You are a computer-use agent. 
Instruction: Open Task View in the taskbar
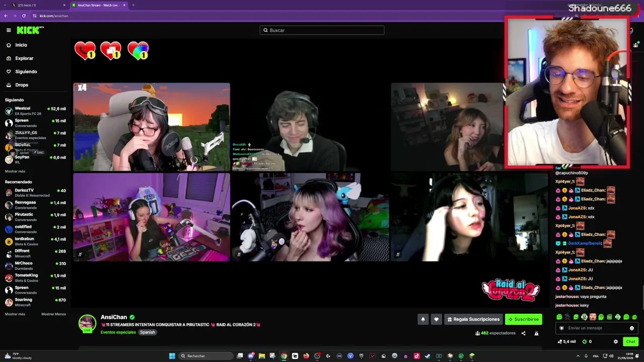240,356
